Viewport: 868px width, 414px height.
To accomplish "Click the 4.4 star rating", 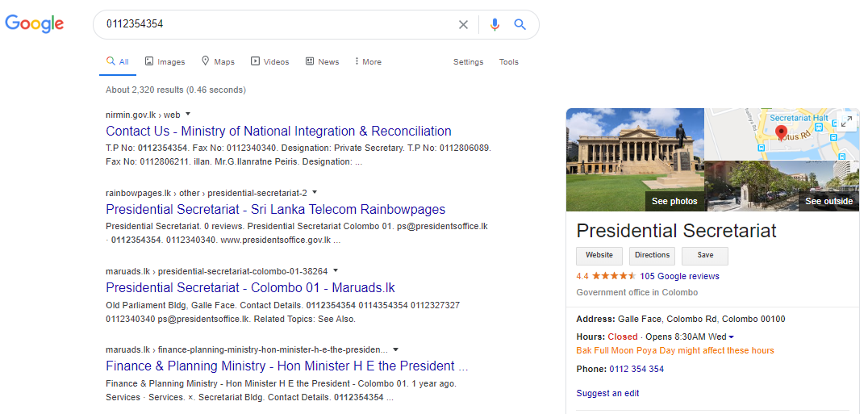I will [x=606, y=276].
